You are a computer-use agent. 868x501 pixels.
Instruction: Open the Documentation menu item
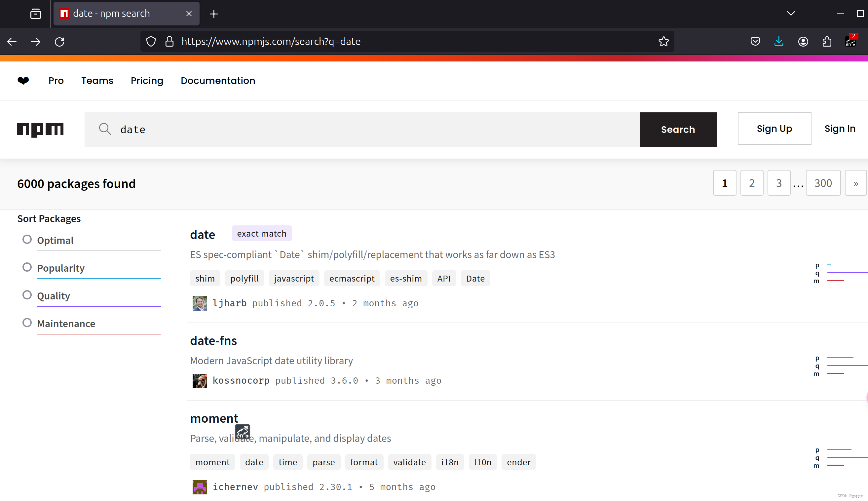pyautogui.click(x=218, y=81)
